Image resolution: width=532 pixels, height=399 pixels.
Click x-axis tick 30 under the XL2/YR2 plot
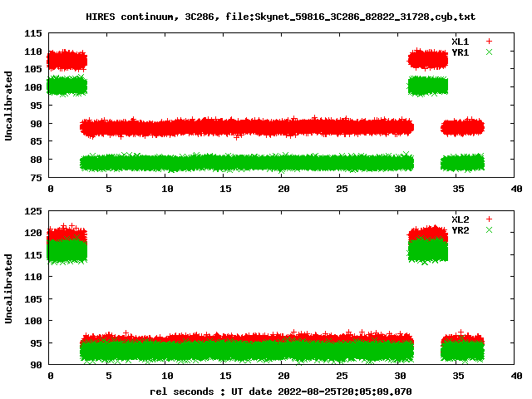(x=400, y=376)
